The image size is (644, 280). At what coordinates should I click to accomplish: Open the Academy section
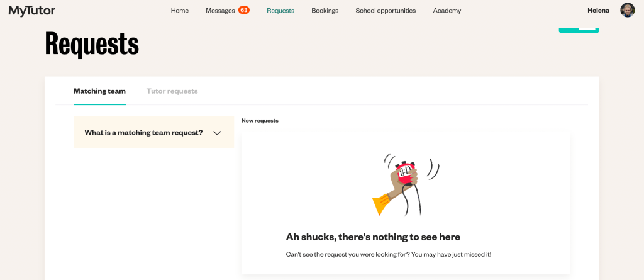point(447,11)
